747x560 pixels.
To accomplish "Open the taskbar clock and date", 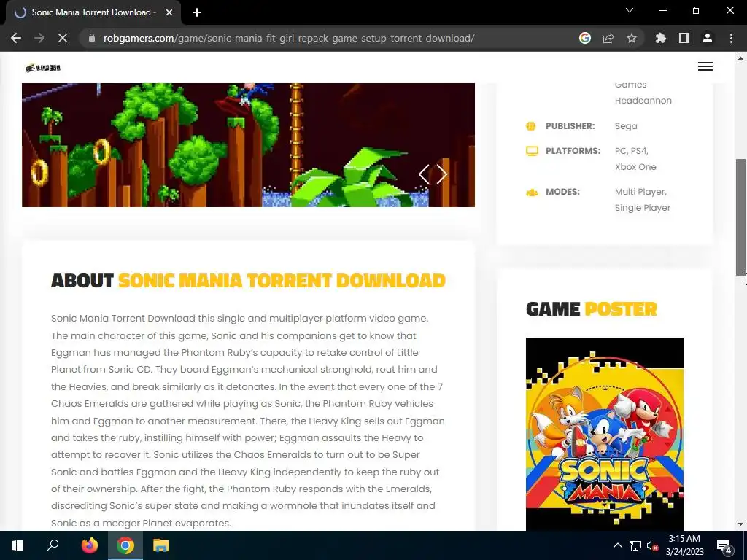I will (684, 545).
